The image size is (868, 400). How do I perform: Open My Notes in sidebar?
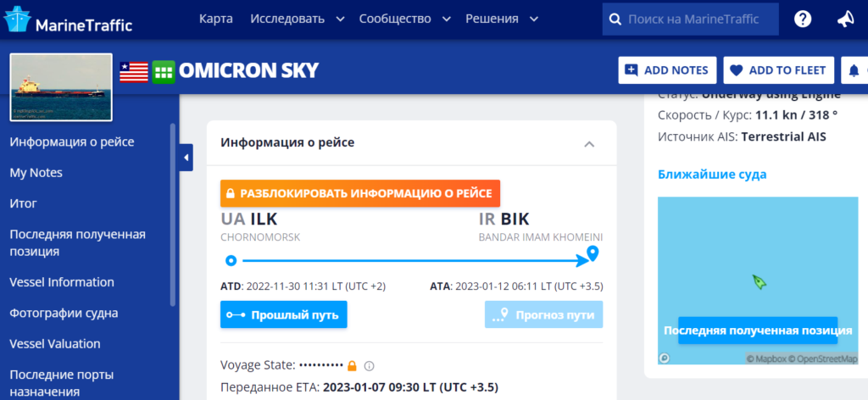[36, 173]
